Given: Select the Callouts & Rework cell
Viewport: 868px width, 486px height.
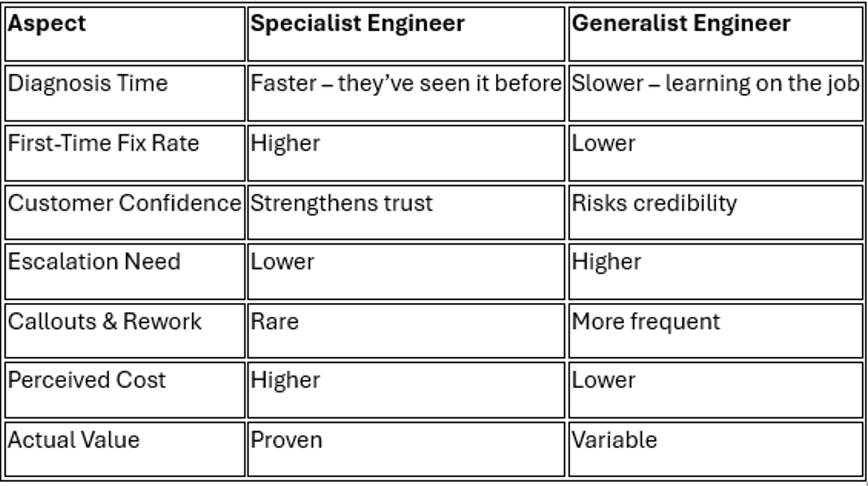Looking at the screenshot, I should (125, 331).
